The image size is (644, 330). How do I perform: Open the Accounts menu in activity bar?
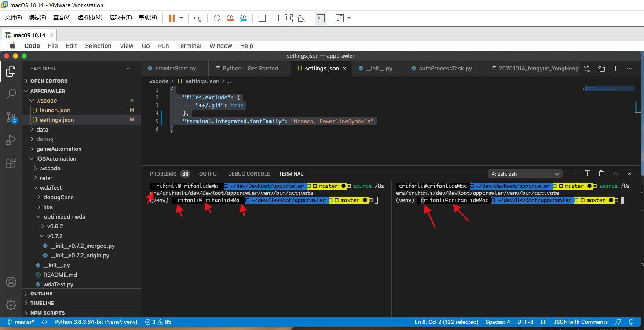point(11,282)
